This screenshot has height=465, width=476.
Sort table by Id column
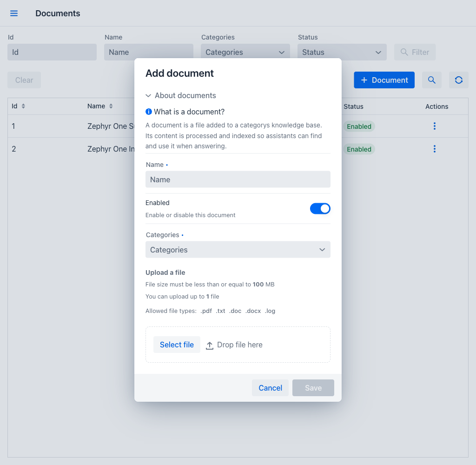(x=23, y=106)
